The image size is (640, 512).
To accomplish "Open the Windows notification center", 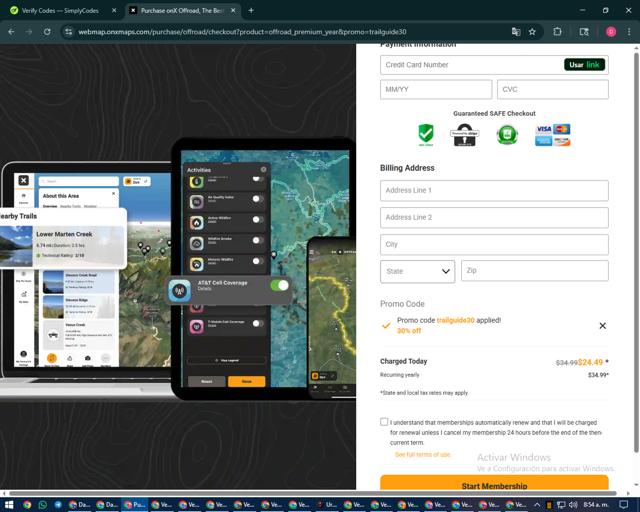I will point(624,505).
